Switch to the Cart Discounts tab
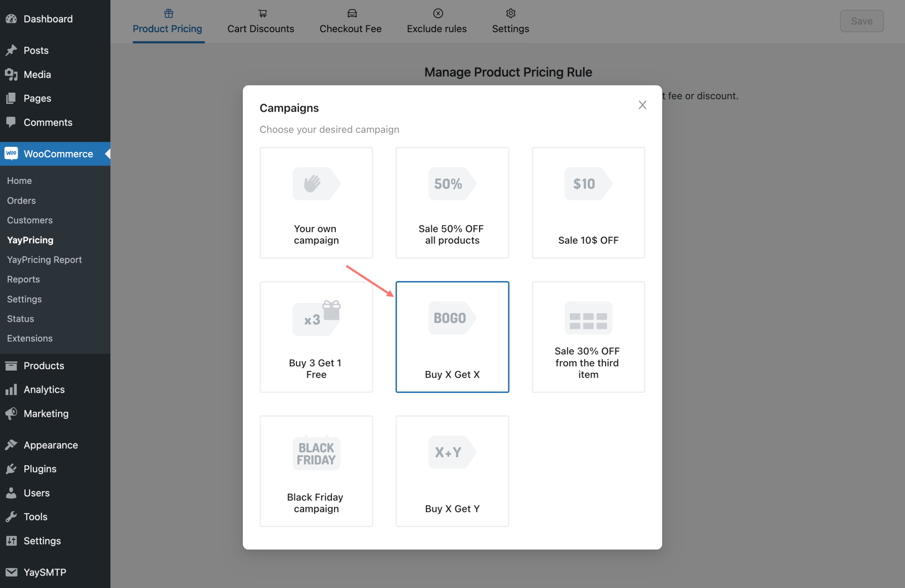The image size is (905, 588). 261,19
